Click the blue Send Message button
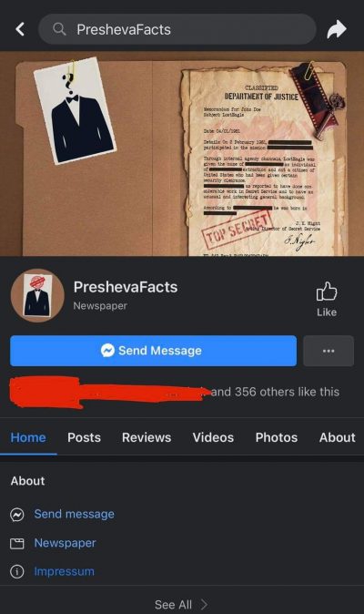This screenshot has width=364, height=614. (x=153, y=351)
